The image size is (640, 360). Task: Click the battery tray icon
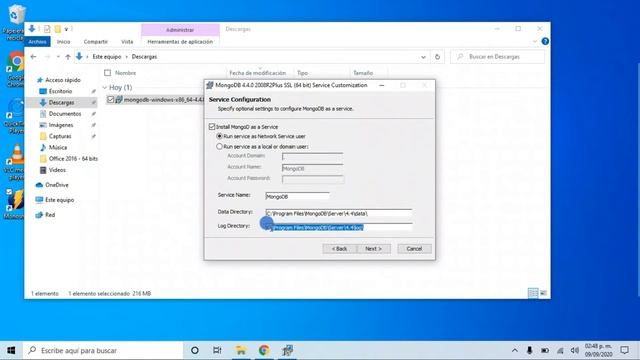544,350
